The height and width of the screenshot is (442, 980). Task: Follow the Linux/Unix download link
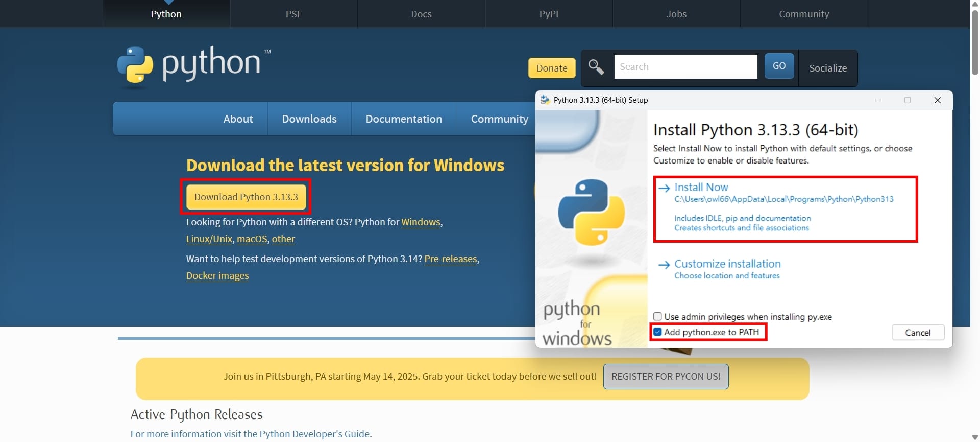[209, 239]
